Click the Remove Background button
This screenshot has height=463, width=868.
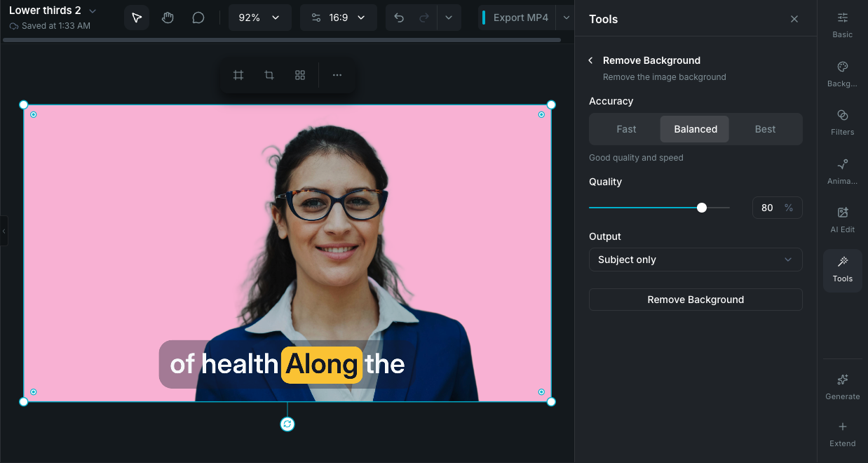tap(695, 300)
